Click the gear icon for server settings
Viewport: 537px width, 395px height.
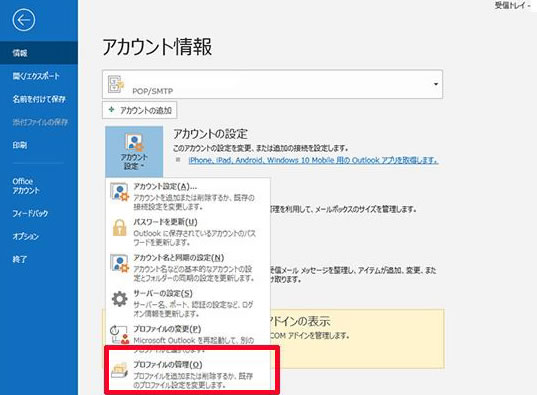click(x=120, y=299)
